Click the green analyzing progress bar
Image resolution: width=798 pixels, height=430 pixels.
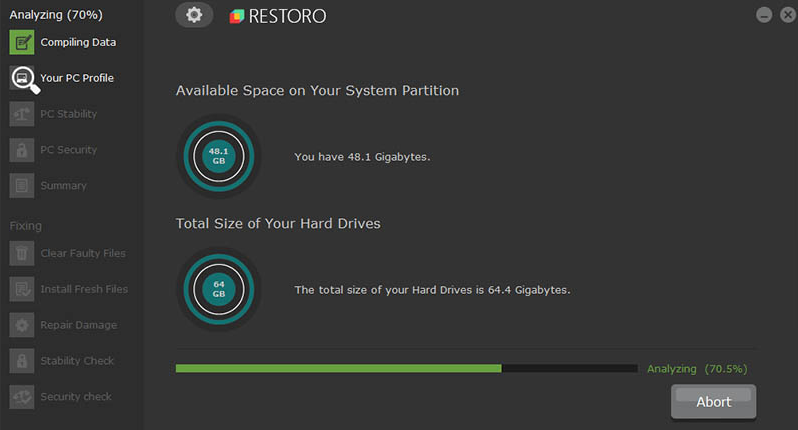(407, 368)
